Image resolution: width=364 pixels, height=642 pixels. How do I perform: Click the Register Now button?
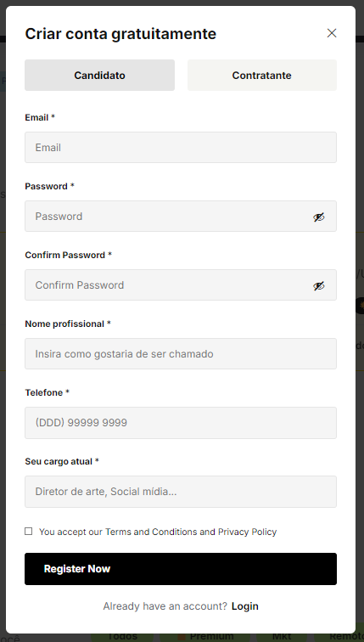point(181,569)
